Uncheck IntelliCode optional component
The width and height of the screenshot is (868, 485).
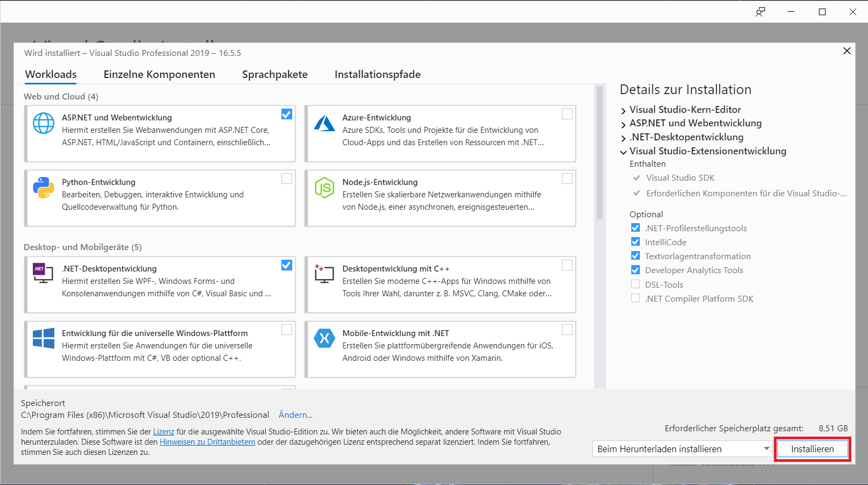click(636, 242)
